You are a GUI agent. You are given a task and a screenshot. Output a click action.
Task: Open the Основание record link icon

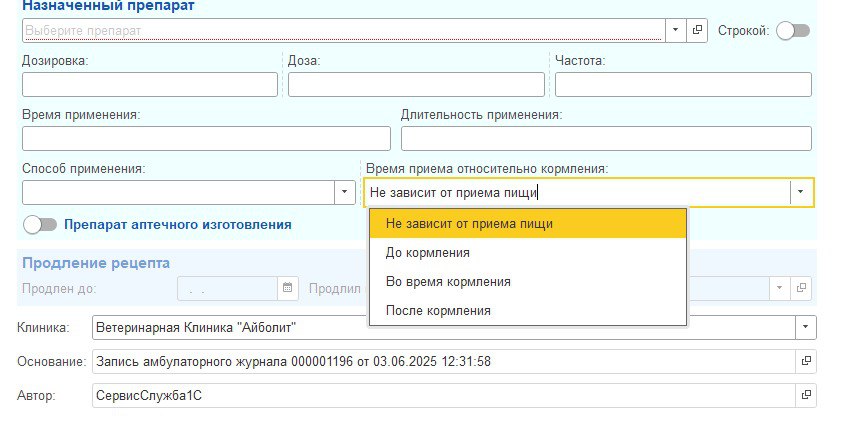806,361
